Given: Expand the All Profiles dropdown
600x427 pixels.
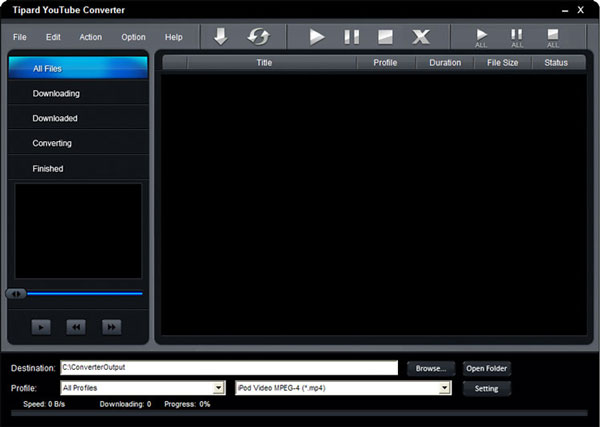Looking at the screenshot, I should pos(219,388).
